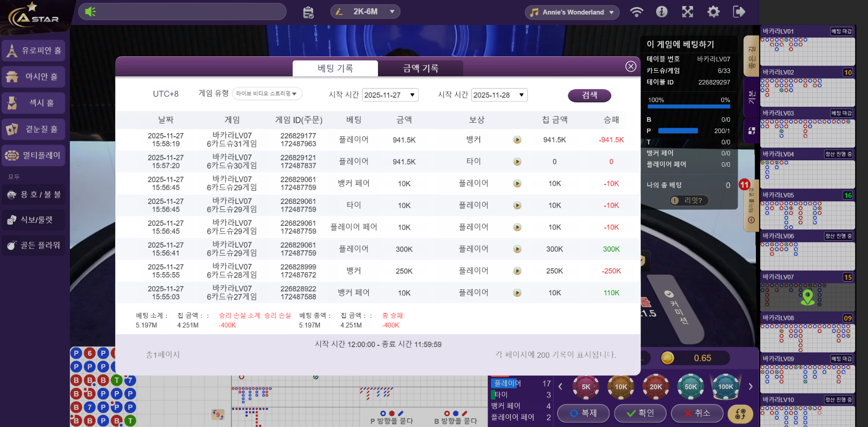Expand the game type dropdown
Image resolution: width=868 pixels, height=427 pixels.
click(x=267, y=94)
